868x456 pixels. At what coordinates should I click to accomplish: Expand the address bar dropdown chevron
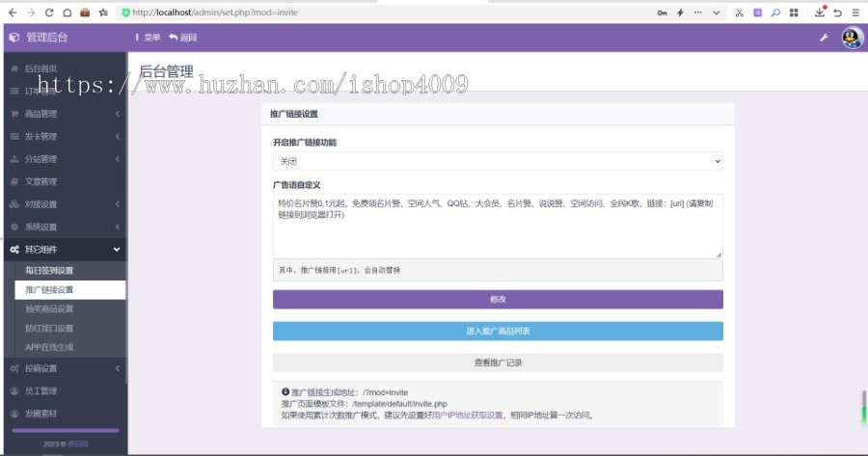point(717,13)
